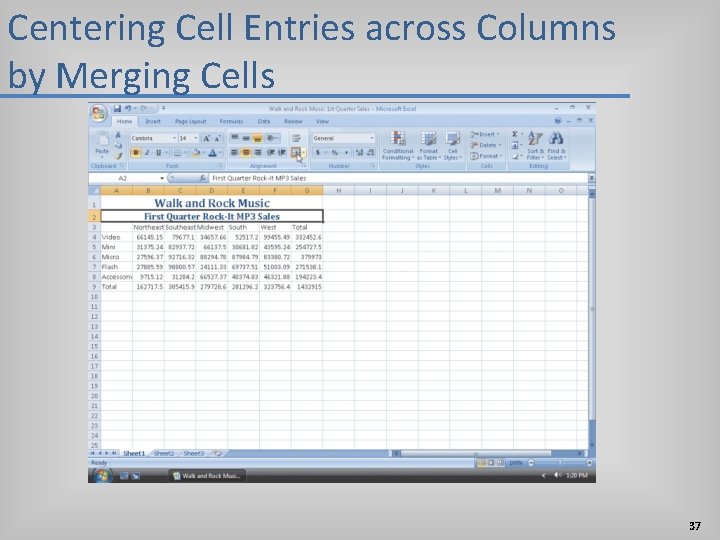Click the Fill Color paint bucket swatch
The width and height of the screenshot is (720, 540).
tap(196, 153)
